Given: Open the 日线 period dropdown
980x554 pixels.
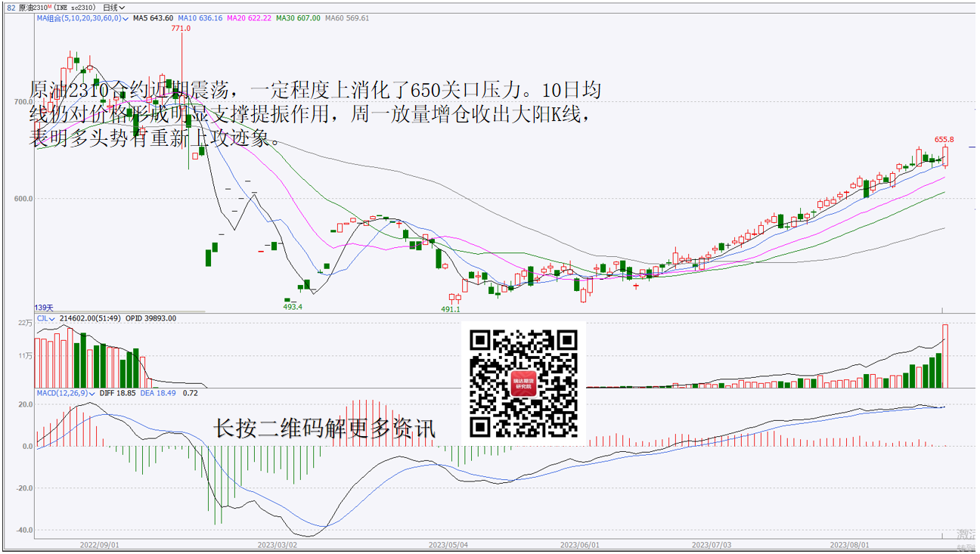Looking at the screenshot, I should pos(113,8).
